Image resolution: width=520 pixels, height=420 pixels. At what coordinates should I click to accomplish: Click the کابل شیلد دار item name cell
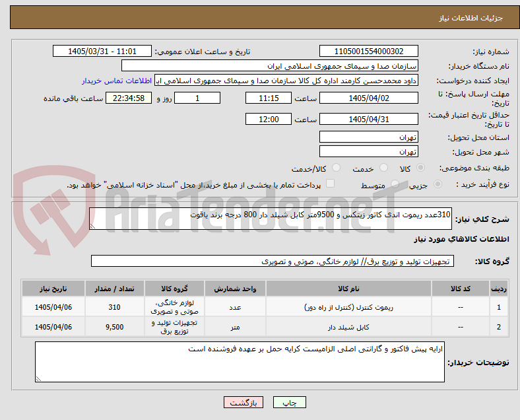(x=348, y=327)
